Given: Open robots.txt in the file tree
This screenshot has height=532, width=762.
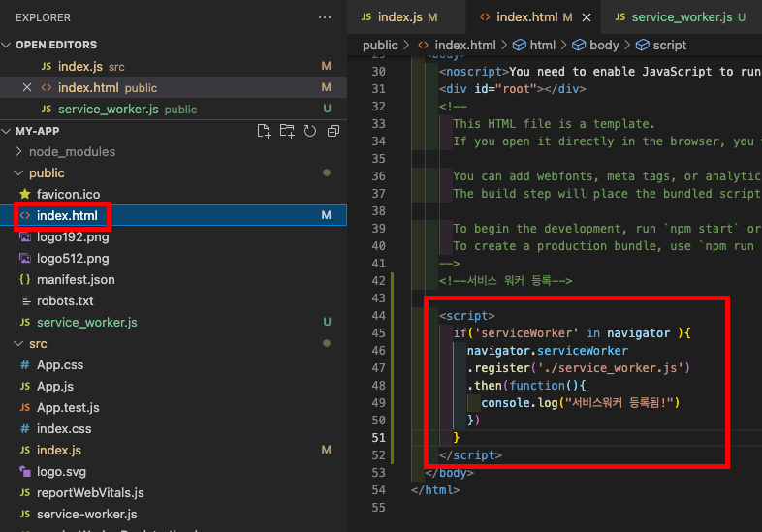Looking at the screenshot, I should pyautogui.click(x=174, y=301).
